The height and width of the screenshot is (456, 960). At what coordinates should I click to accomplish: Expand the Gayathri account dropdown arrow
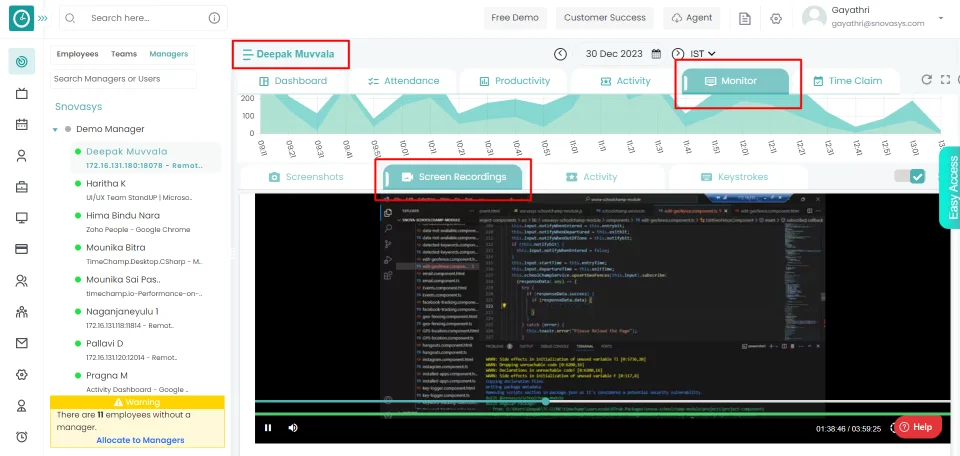[941, 18]
